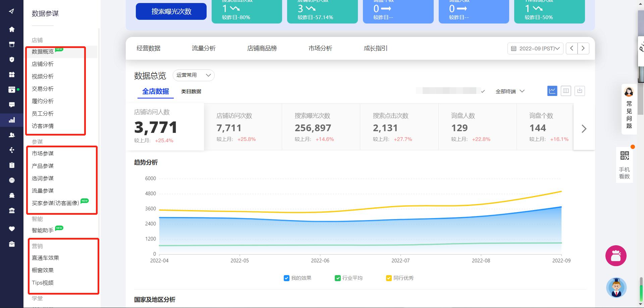Screen dimensions: 644x308
Task: Open the 2022-09 (PST) date picker
Action: tap(535, 48)
